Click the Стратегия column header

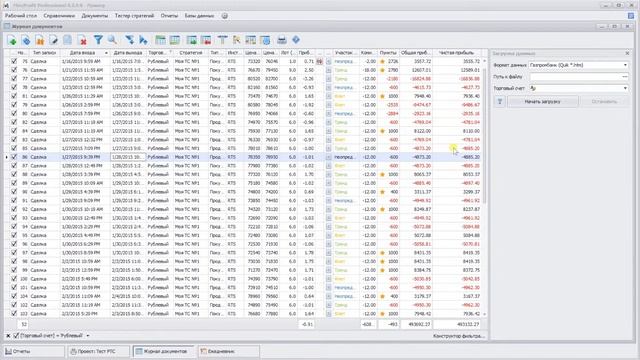[x=191, y=53]
